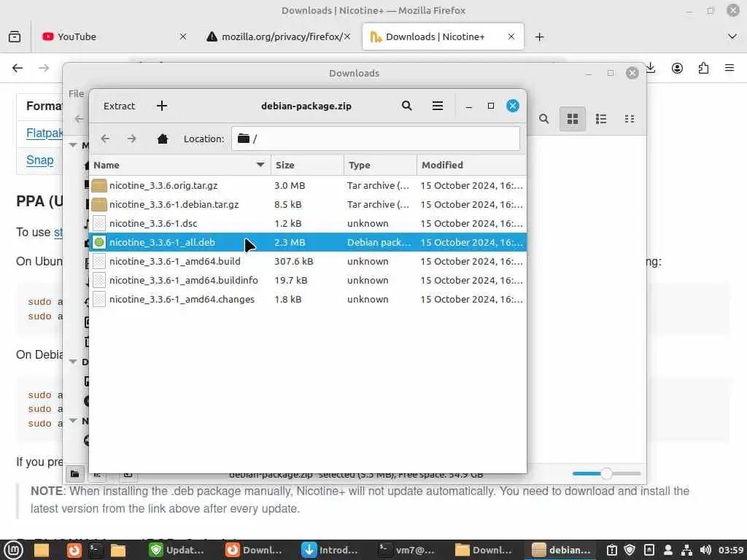
Task: Switch to mozilla.org privacy tab
Action: tap(278, 36)
